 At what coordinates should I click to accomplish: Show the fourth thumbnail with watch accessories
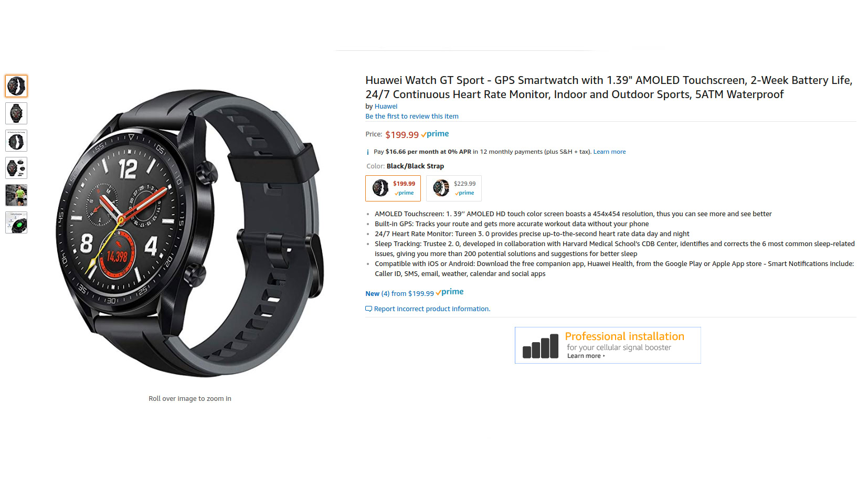pyautogui.click(x=16, y=168)
